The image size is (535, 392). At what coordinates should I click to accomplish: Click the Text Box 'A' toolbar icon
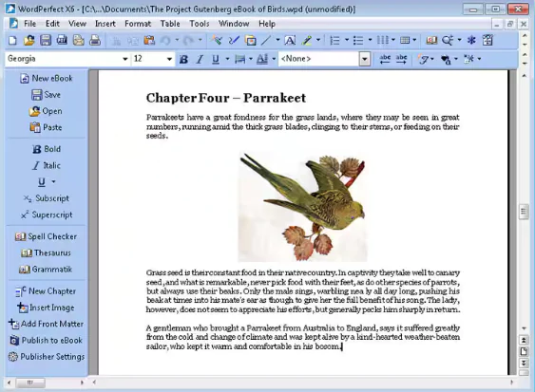[290, 40]
